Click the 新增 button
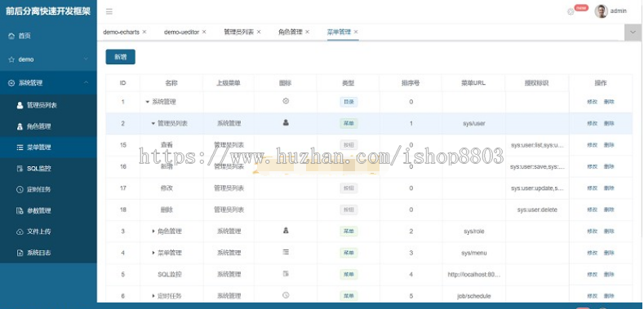The height and width of the screenshot is (309, 644). point(120,57)
